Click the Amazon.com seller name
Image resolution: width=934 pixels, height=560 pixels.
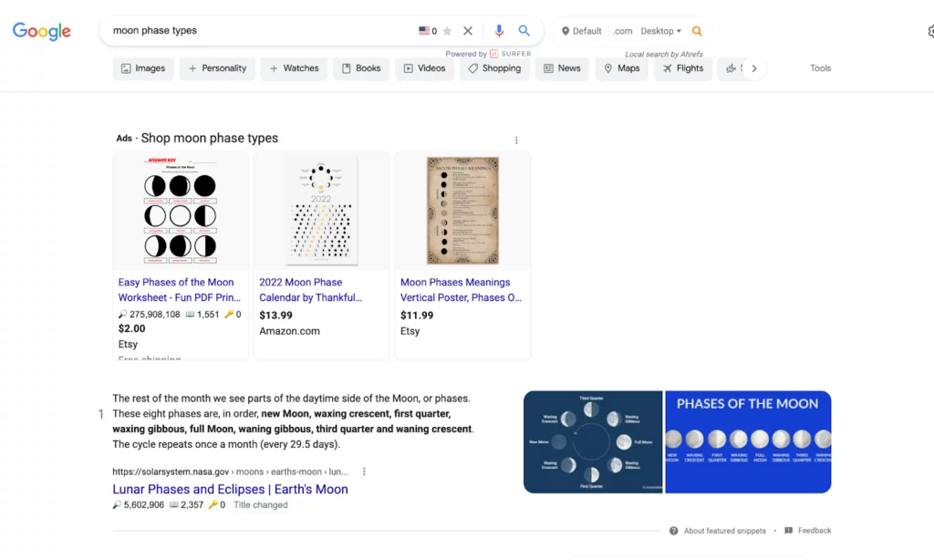(289, 331)
